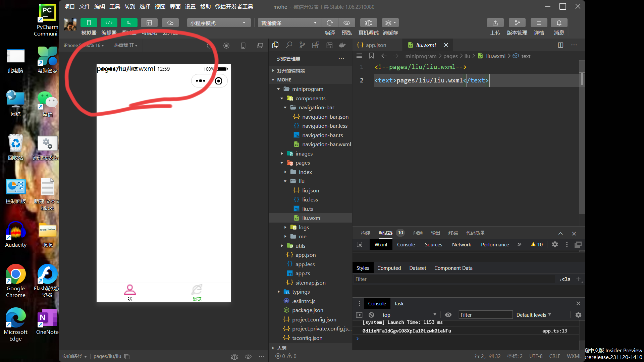Open the 小程序模式 mode dropdown

point(218,23)
